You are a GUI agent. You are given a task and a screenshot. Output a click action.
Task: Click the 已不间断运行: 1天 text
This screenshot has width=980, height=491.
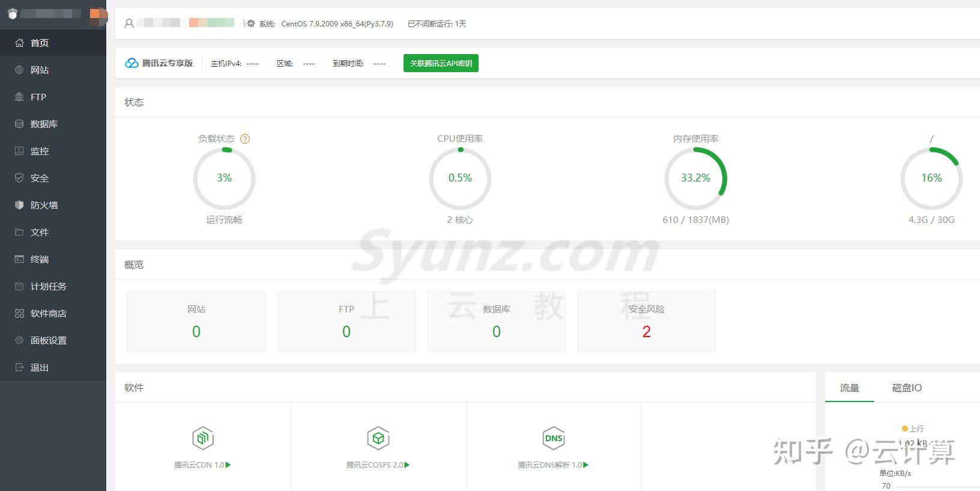point(437,24)
